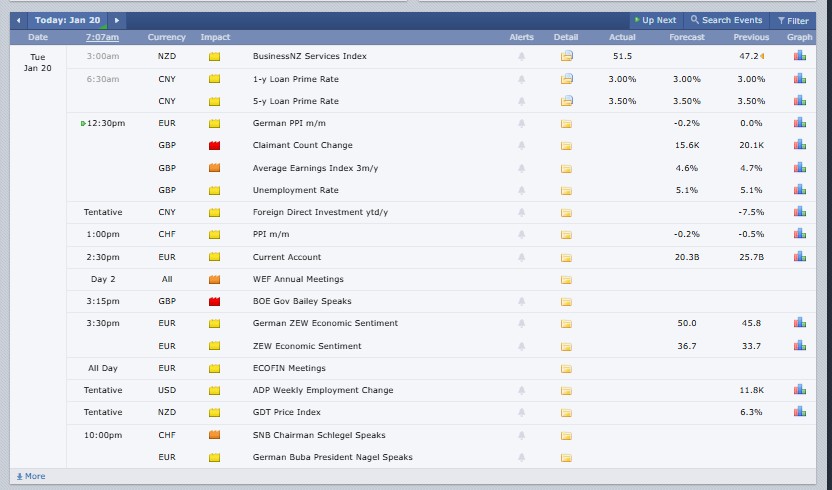Open graph icon for ADP Weekly Employment Change
Viewport: 832px width, 490px height.
point(799,390)
